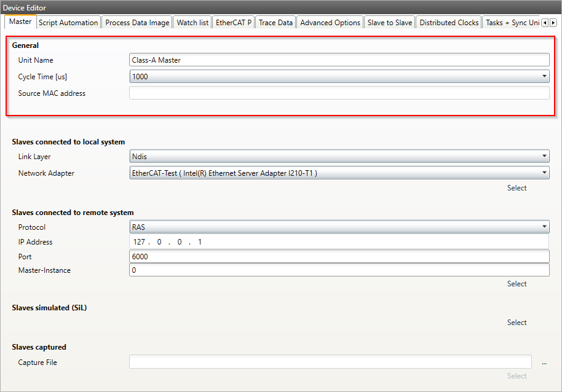Switch to the Script Automation tab
Viewport: 562px width, 392px height.
coord(68,23)
